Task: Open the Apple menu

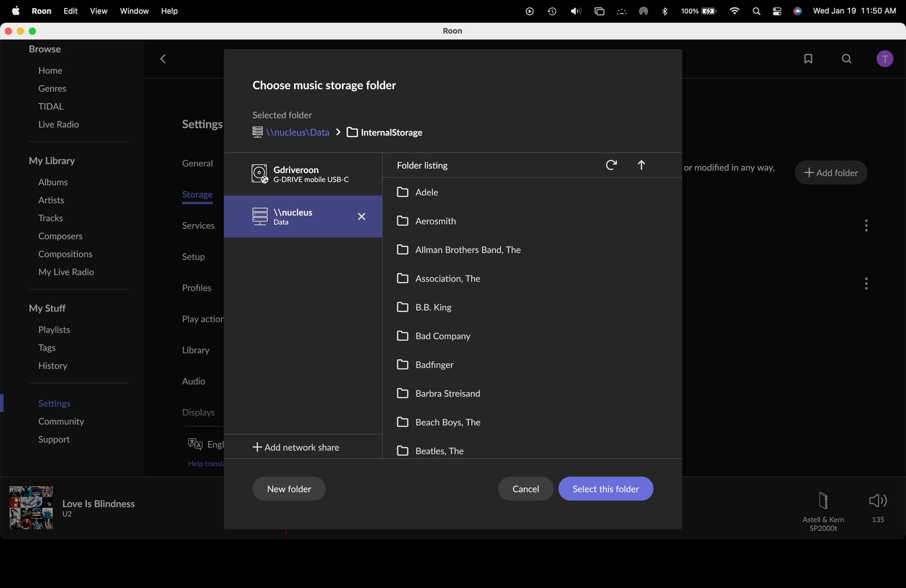Action: click(16, 11)
